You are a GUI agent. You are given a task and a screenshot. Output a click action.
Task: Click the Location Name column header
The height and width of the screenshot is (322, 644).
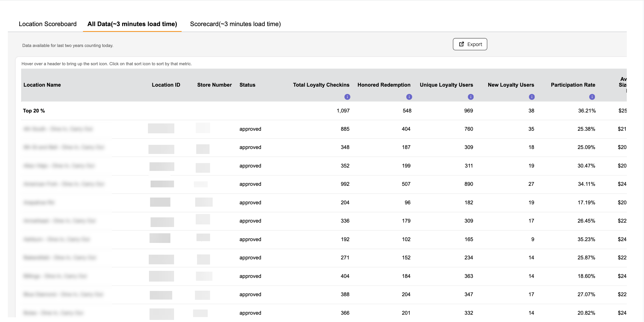point(42,85)
